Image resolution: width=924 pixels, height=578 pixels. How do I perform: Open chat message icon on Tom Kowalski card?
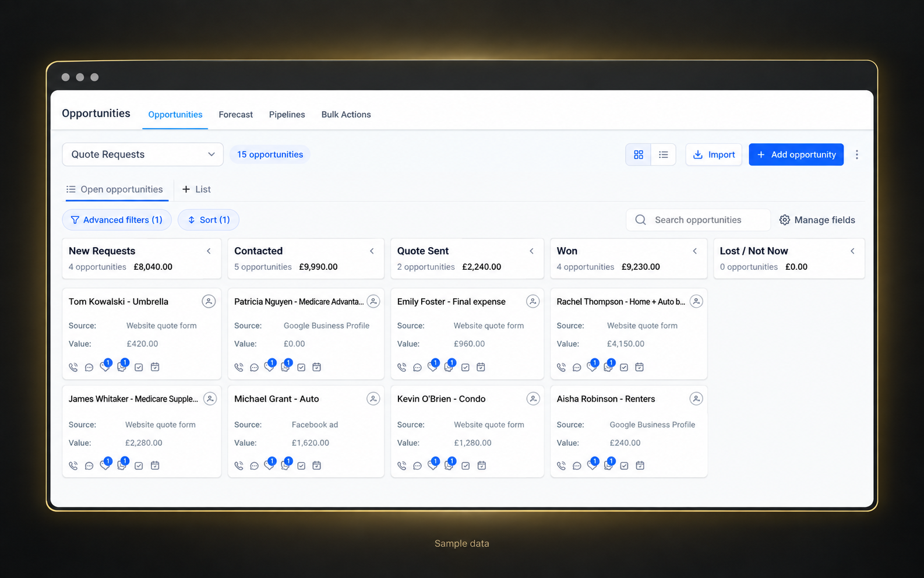pos(89,368)
